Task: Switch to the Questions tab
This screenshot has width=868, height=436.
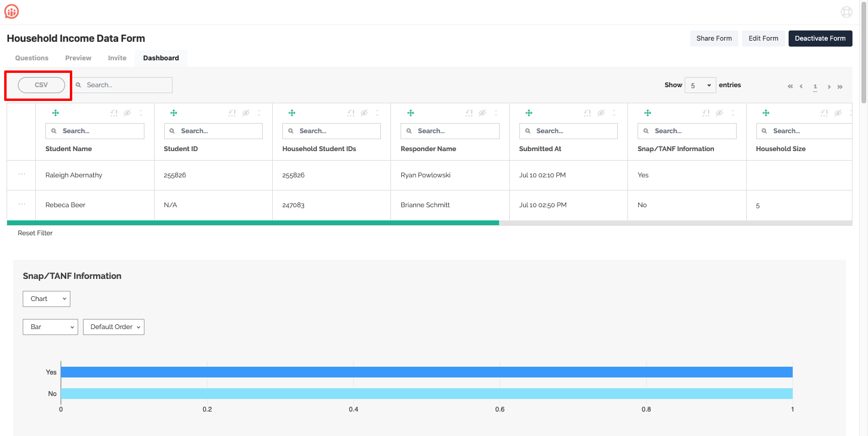Action: pyautogui.click(x=32, y=58)
